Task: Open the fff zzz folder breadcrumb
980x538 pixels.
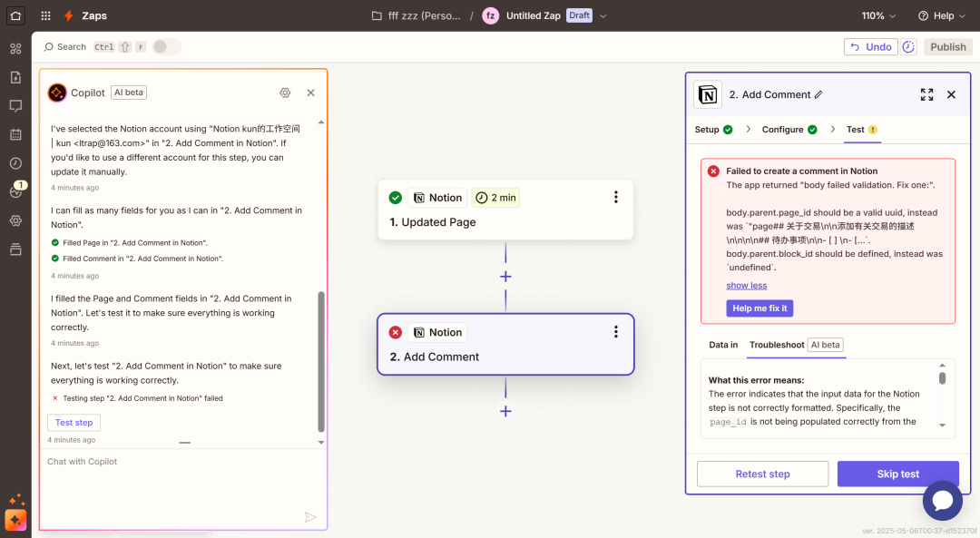Action: point(416,15)
